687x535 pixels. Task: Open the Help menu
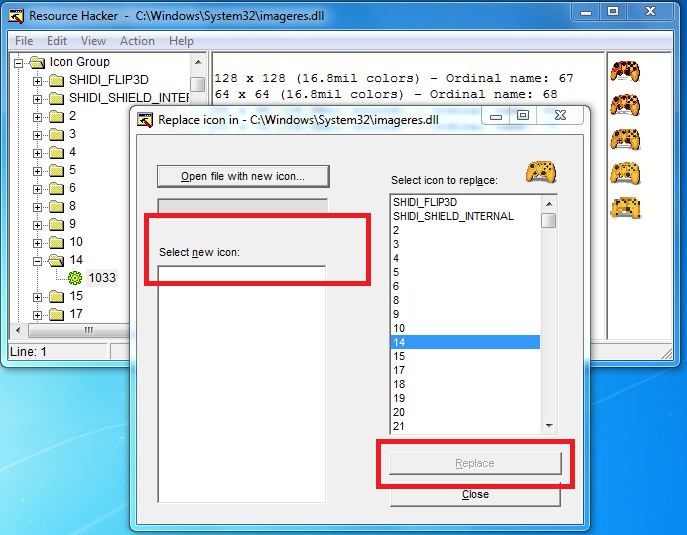click(181, 41)
